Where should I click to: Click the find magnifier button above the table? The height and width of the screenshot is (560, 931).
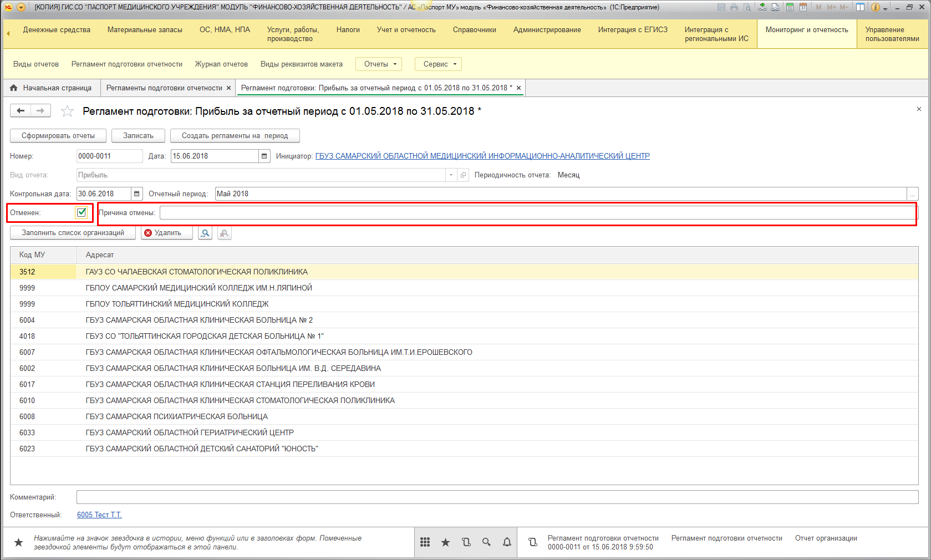205,233
